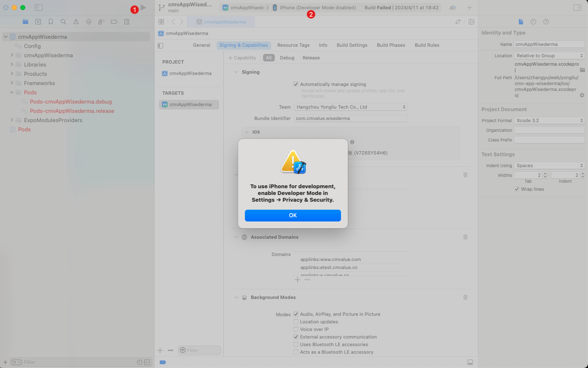The height and width of the screenshot is (368, 588).
Task: Expand the Libraries group
Action: (x=12, y=64)
